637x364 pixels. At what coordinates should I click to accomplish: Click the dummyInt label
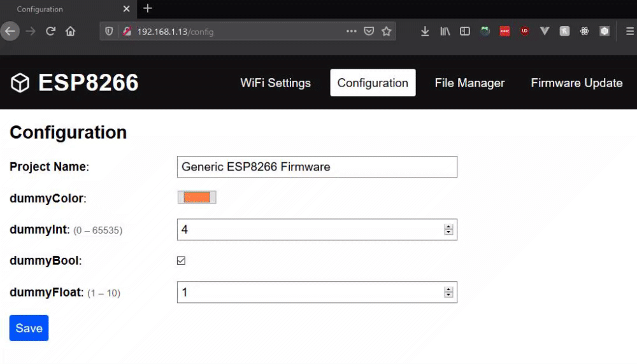39,230
